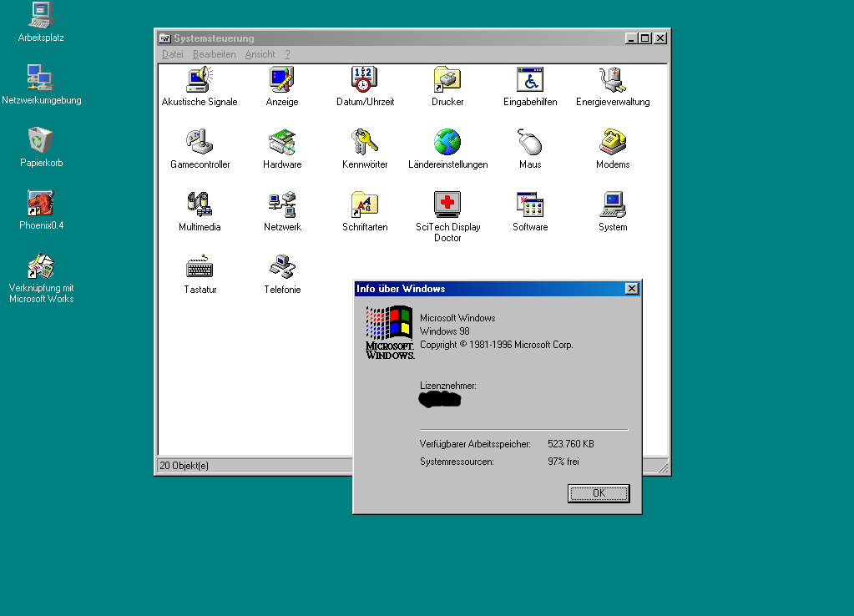Click the Microsoft Windows logo image
This screenshot has height=616, width=854.
[x=390, y=332]
